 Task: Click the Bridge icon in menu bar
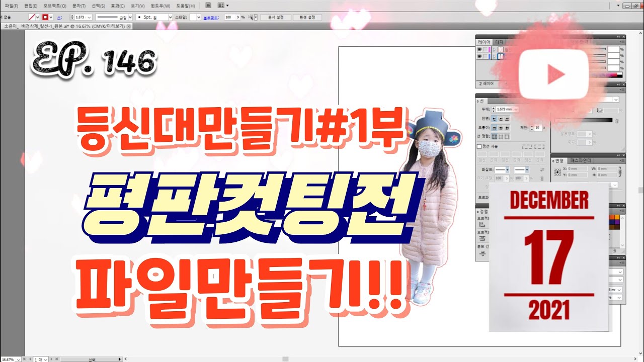(x=208, y=6)
